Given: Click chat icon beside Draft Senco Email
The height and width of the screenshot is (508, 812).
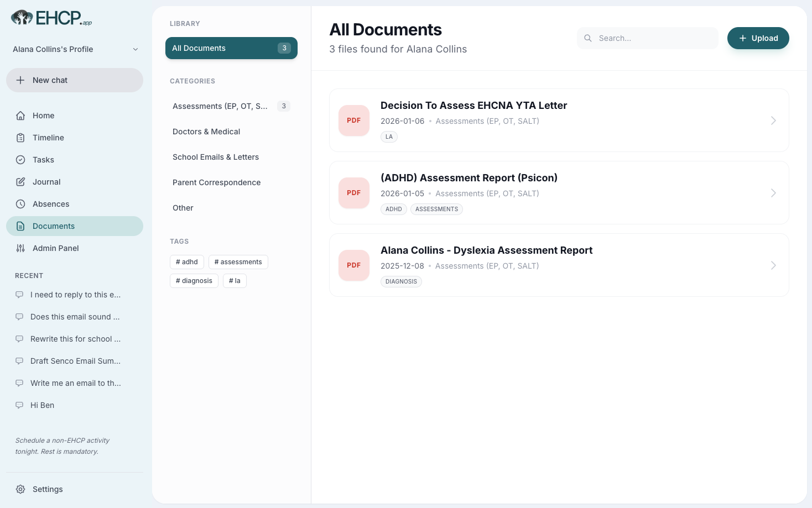Looking at the screenshot, I should point(19,361).
